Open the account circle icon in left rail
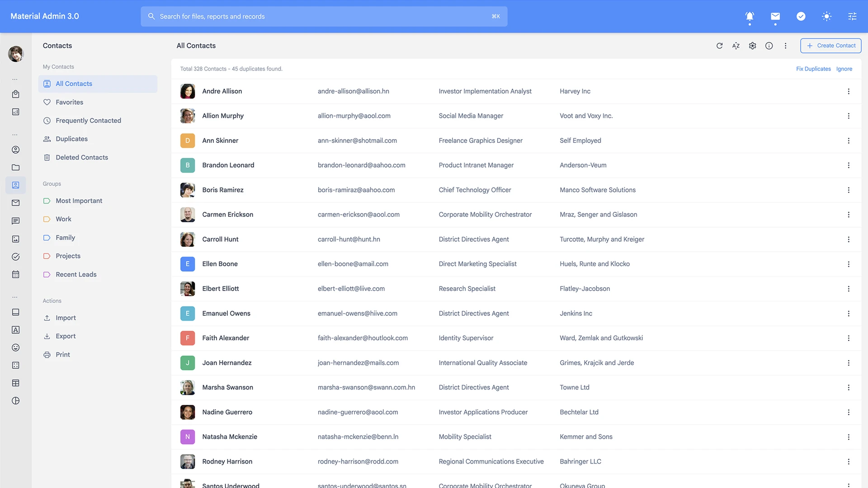This screenshot has width=868, height=488. 15,150
